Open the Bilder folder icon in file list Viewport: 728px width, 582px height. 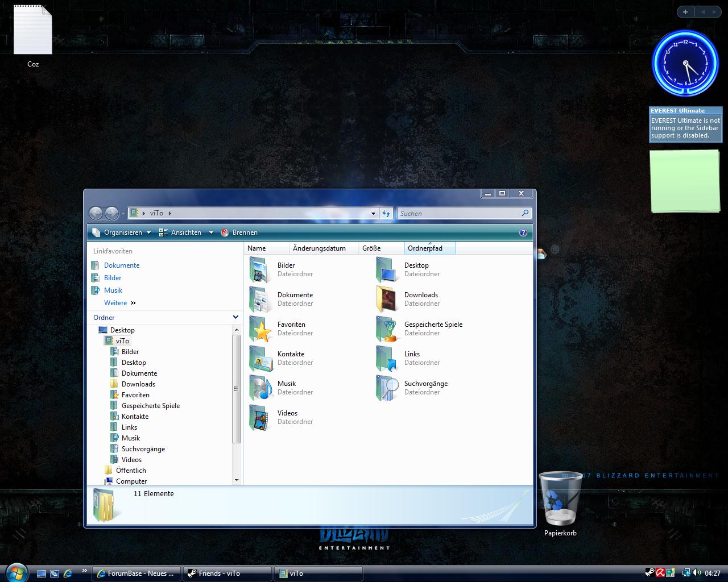point(260,269)
